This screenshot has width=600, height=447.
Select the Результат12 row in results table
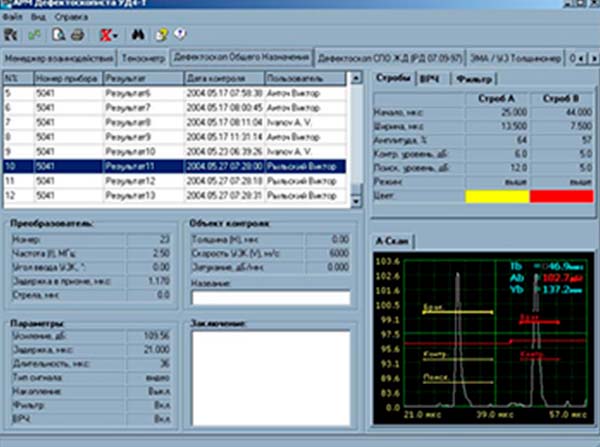[130, 180]
